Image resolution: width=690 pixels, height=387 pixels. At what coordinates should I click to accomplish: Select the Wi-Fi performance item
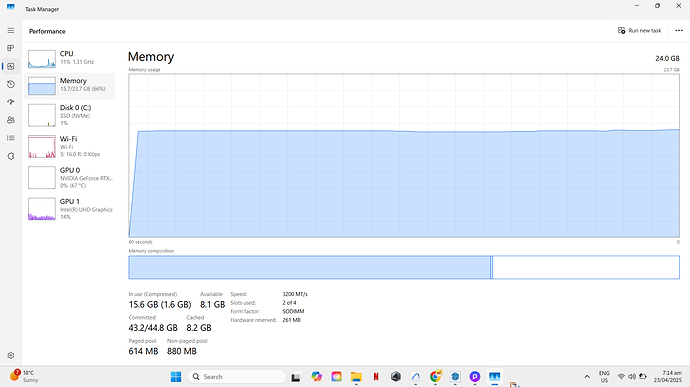[70, 146]
